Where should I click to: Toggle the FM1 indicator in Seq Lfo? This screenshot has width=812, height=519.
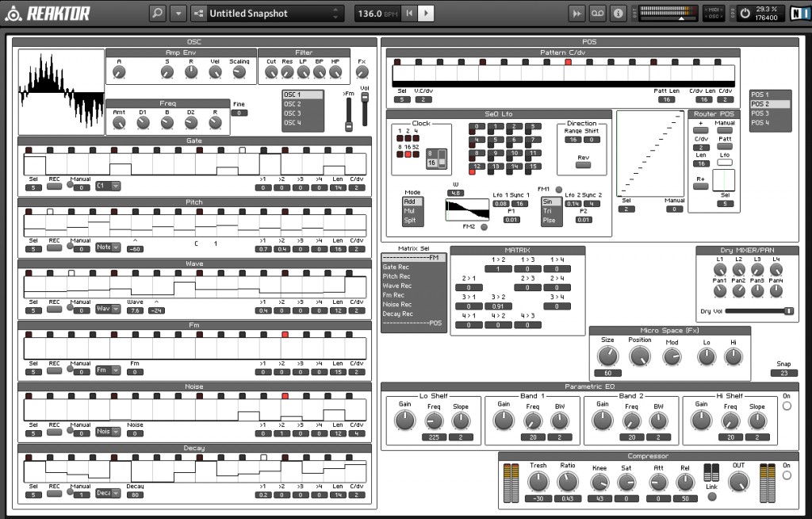(x=559, y=190)
